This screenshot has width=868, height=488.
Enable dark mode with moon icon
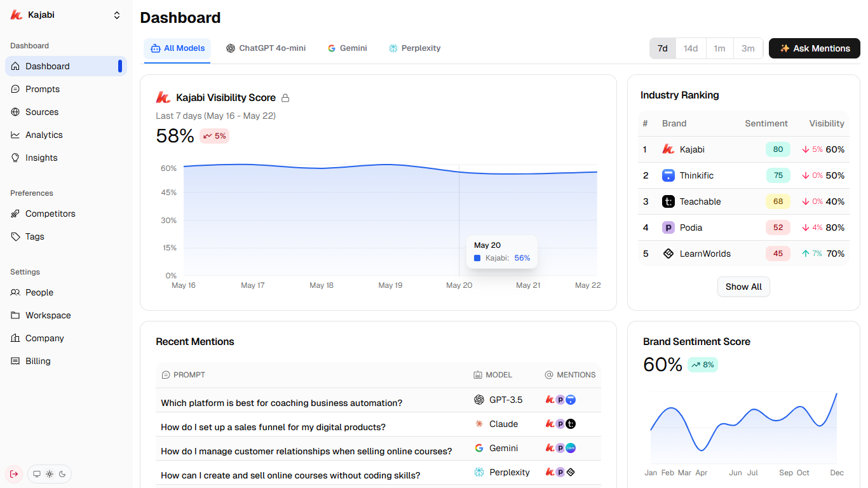click(62, 474)
